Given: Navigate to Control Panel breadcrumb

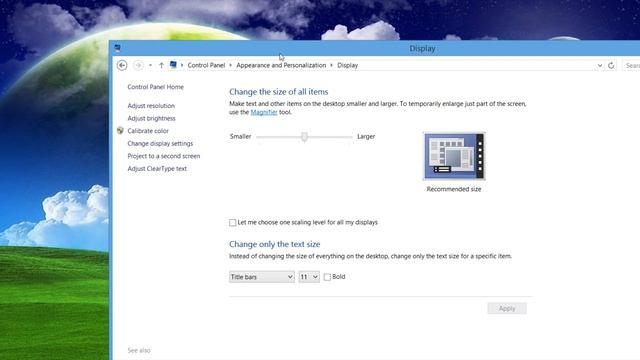Looking at the screenshot, I should 206,65.
